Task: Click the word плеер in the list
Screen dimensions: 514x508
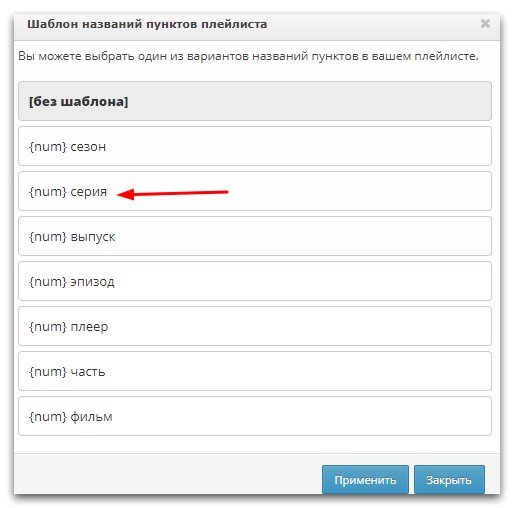Action: (89, 327)
